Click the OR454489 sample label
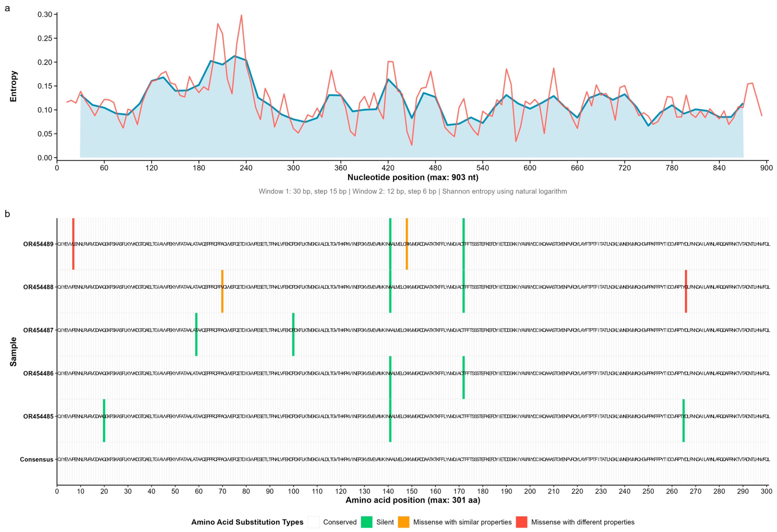 (38, 244)
